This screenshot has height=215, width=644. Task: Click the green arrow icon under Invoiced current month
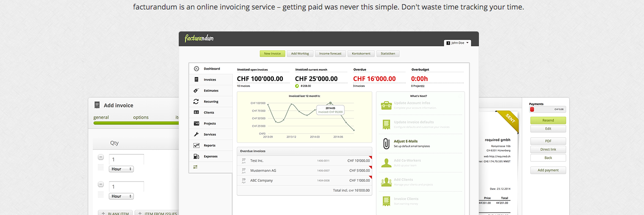297,86
